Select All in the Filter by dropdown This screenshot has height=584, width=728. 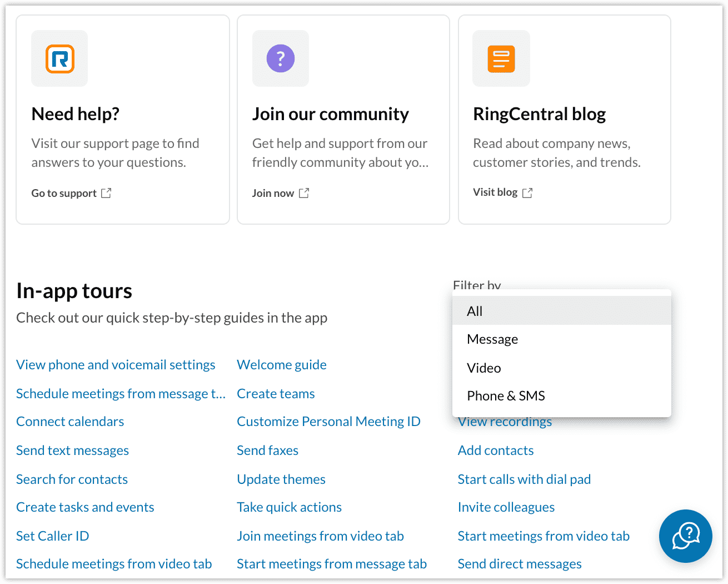[475, 310]
